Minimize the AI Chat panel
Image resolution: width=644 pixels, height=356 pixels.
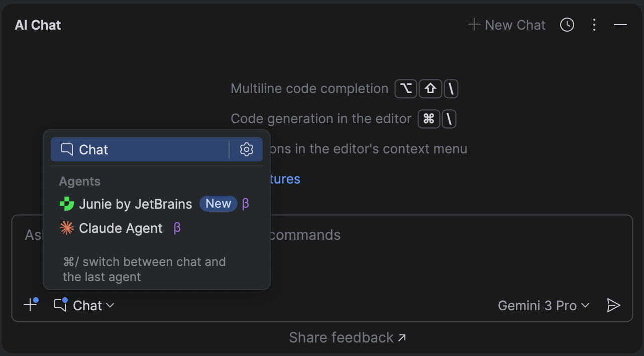click(620, 25)
